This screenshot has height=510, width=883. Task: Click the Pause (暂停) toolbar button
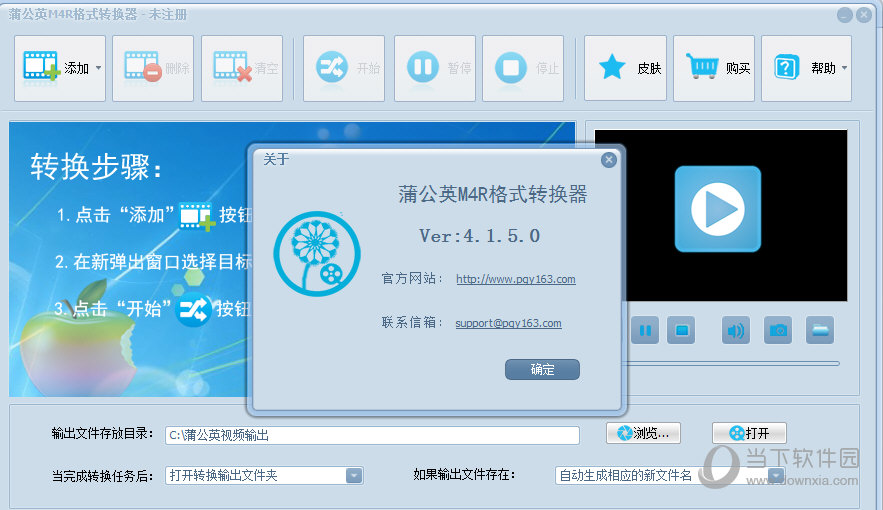435,69
